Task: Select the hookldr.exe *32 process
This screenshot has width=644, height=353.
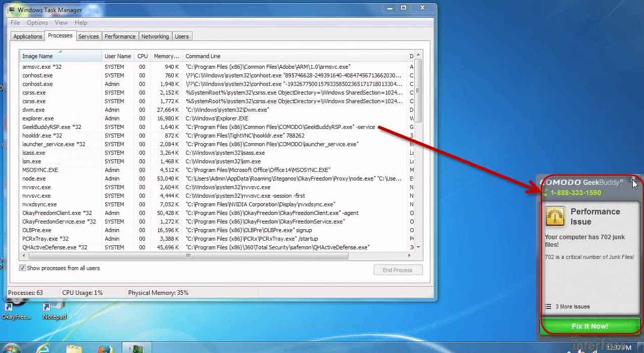Action: point(217,136)
